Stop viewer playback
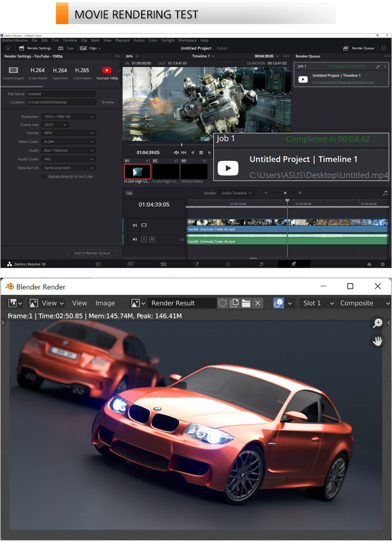Screen dimensions: 392x543 point(201,152)
